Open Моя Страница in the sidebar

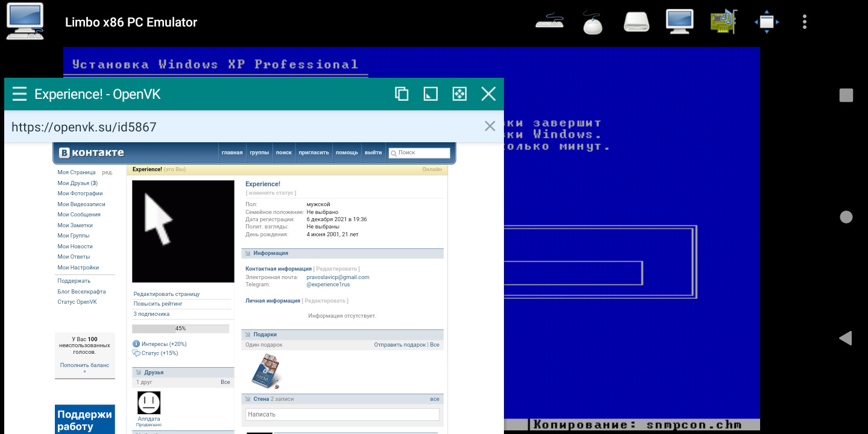click(77, 172)
